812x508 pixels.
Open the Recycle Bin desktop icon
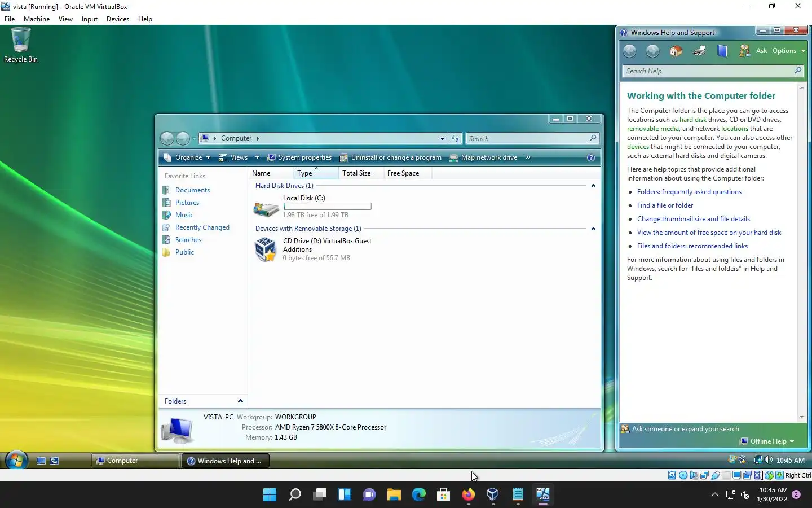[x=21, y=45]
